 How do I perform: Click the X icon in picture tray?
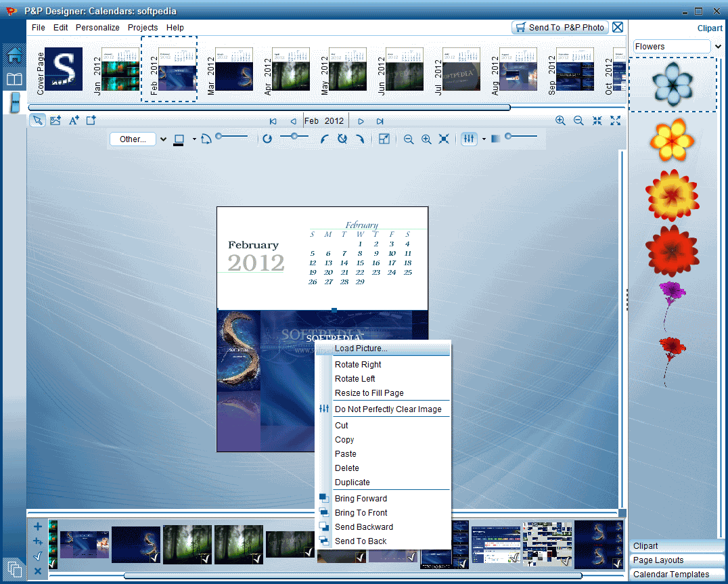(x=38, y=571)
